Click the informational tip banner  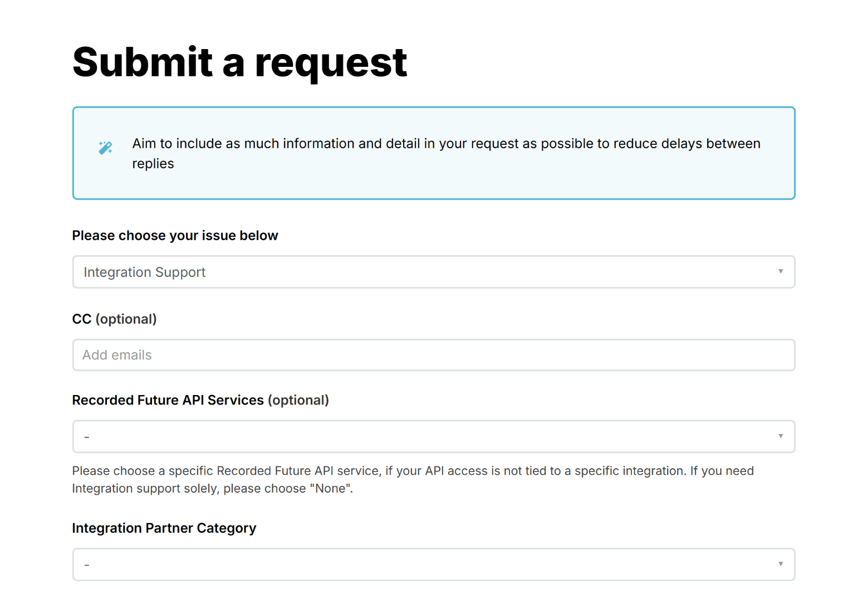click(433, 153)
